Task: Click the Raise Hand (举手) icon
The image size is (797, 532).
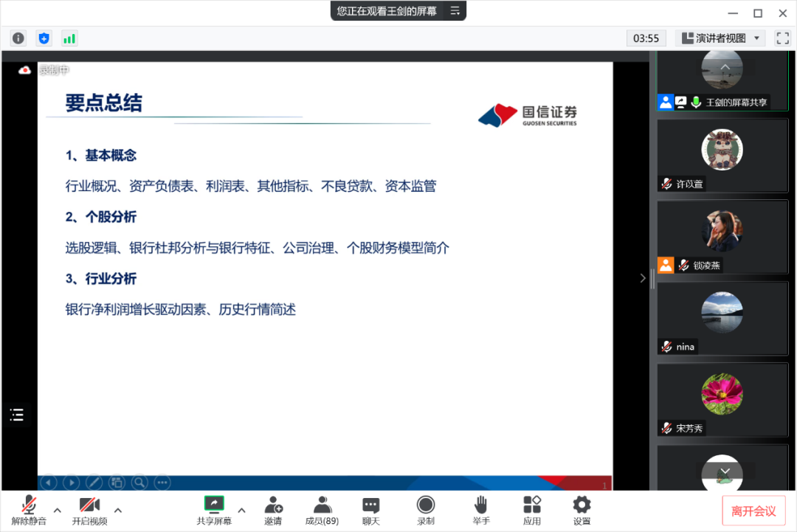Action: click(480, 510)
